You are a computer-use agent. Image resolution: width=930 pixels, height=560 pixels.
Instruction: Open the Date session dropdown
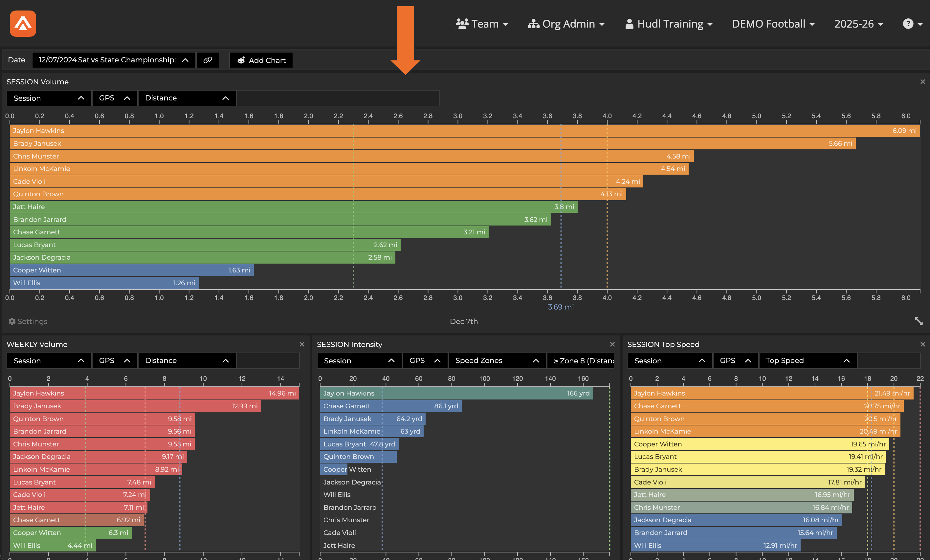[x=114, y=60]
